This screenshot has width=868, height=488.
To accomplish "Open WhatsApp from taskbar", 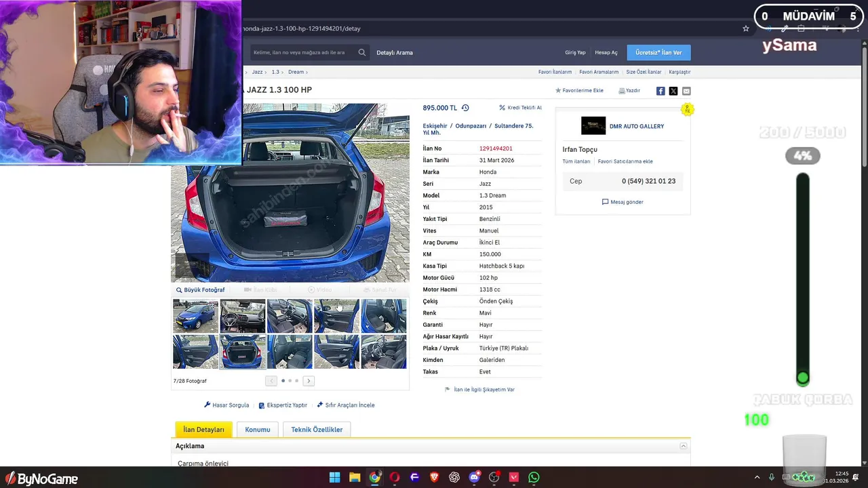I will 534,477.
